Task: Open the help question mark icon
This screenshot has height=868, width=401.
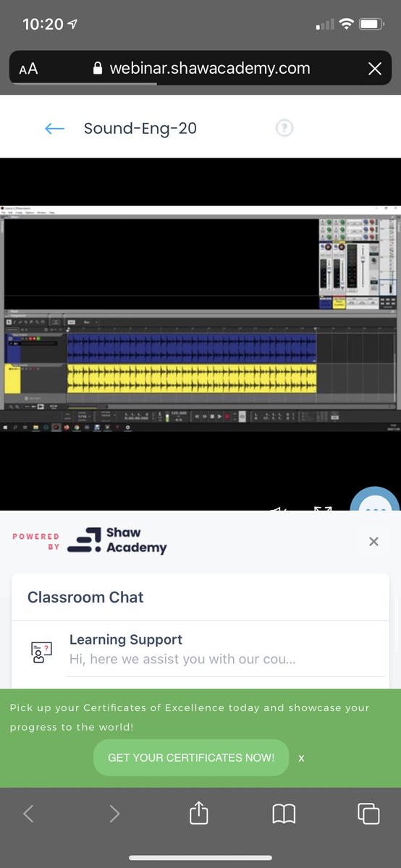Action: tap(284, 128)
